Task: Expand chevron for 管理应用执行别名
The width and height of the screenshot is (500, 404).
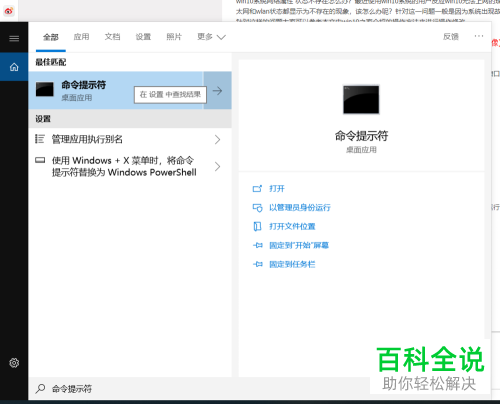Action: coord(218,139)
